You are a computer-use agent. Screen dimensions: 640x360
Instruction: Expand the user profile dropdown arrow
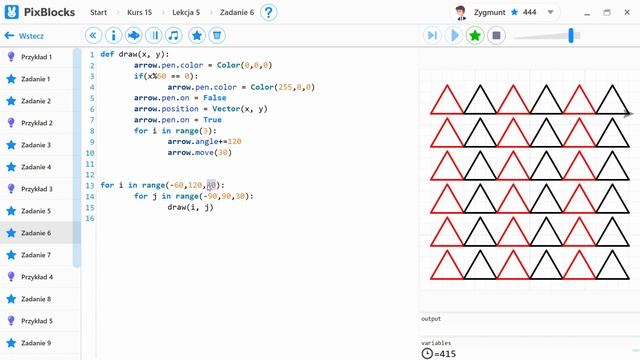point(550,12)
